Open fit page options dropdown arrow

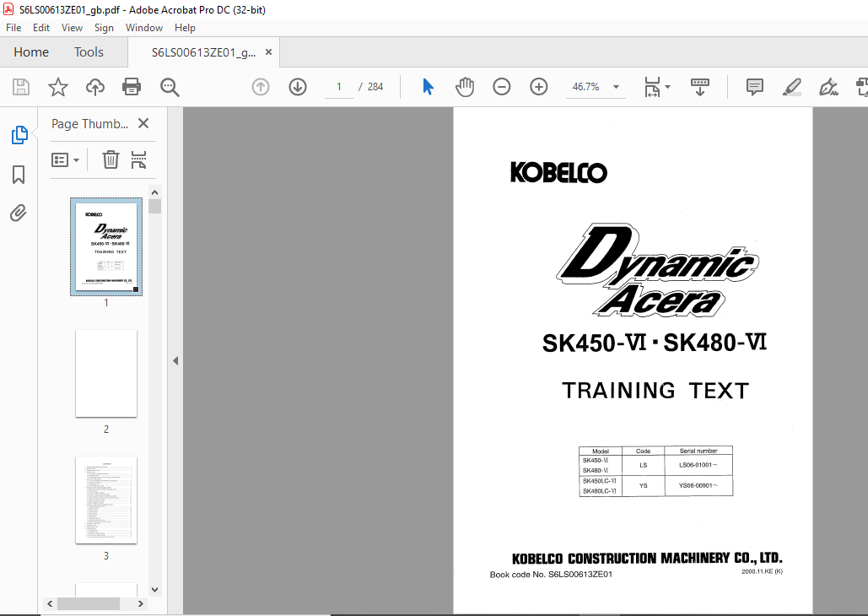point(667,87)
